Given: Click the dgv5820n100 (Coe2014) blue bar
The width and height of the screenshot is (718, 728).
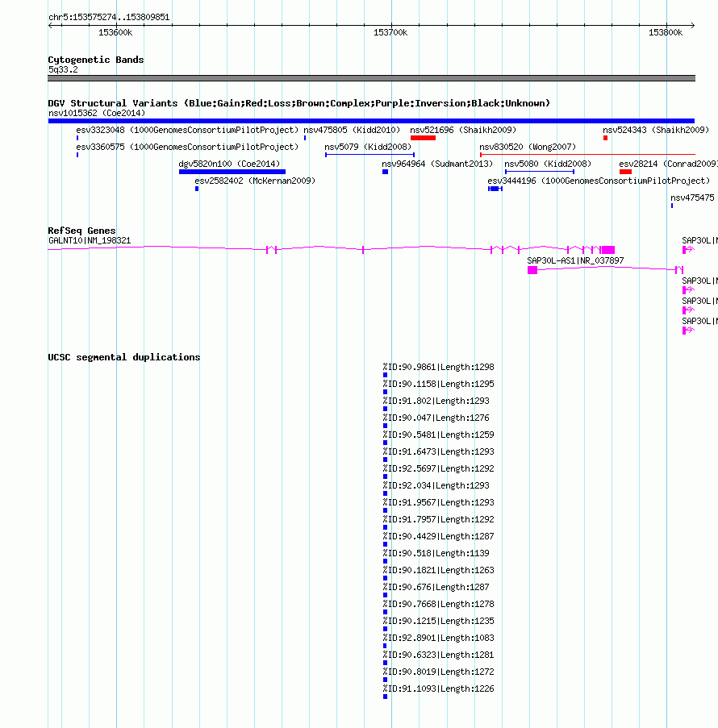Looking at the screenshot, I should pos(232,172).
